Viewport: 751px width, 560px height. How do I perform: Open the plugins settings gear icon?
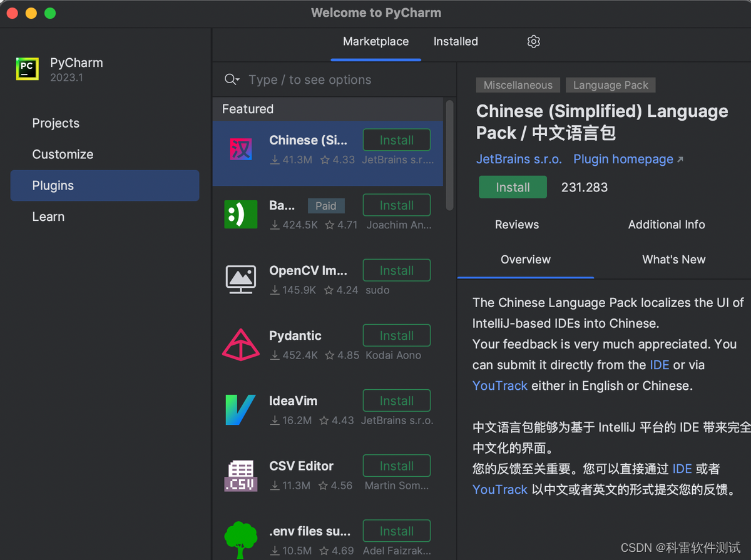(533, 42)
